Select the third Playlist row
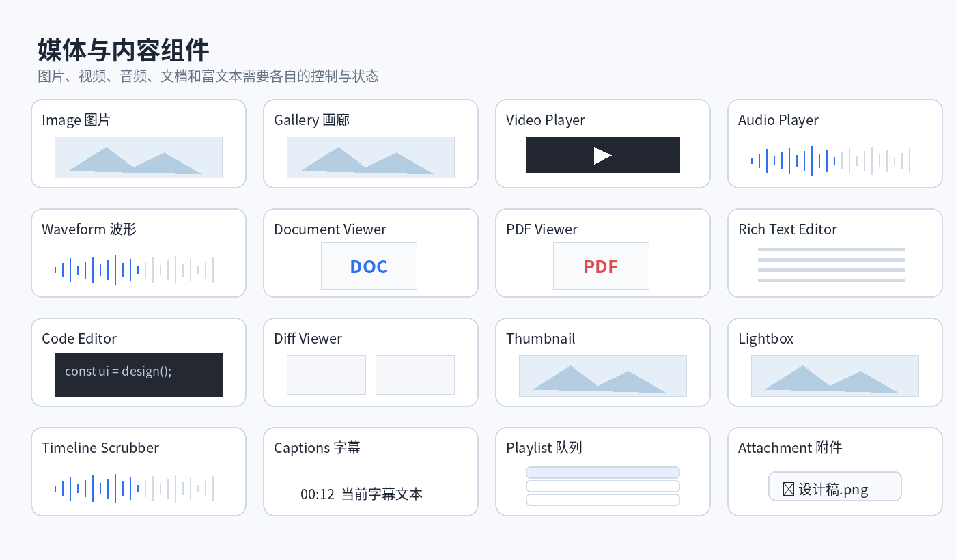The image size is (956, 560). point(603,500)
